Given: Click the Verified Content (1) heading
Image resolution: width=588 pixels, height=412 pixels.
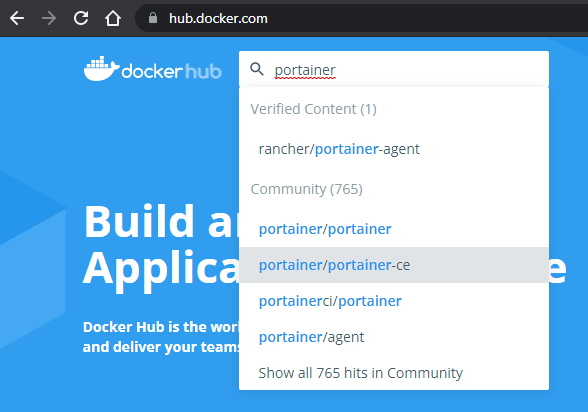Looking at the screenshot, I should (x=314, y=109).
